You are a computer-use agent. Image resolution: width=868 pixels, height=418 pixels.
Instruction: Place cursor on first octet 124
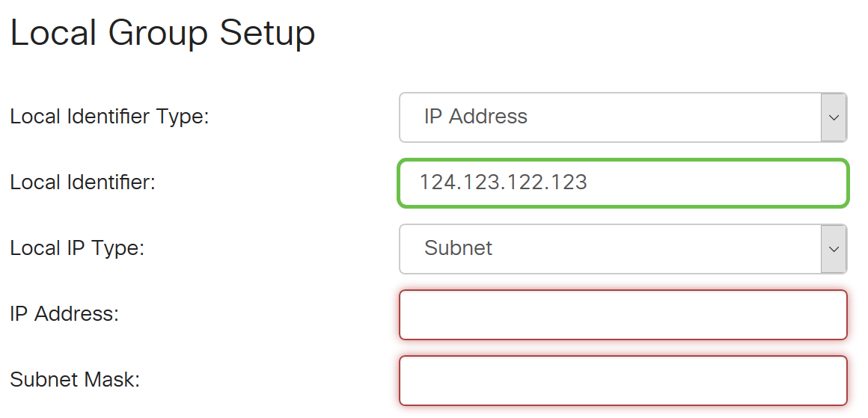(x=433, y=182)
